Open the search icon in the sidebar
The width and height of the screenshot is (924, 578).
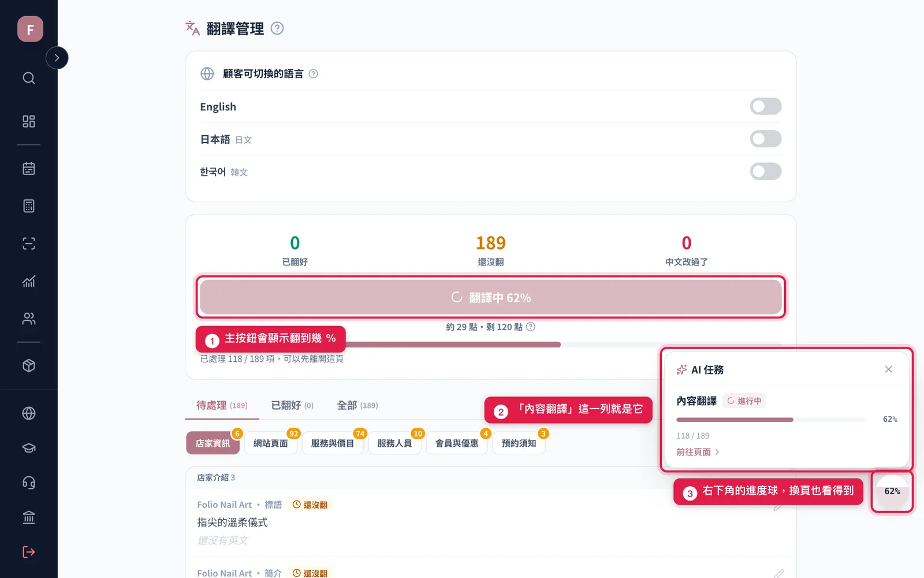click(29, 78)
